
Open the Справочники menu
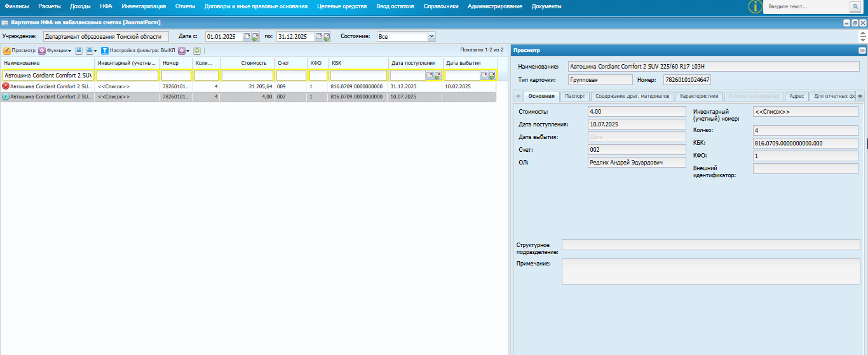click(x=441, y=6)
